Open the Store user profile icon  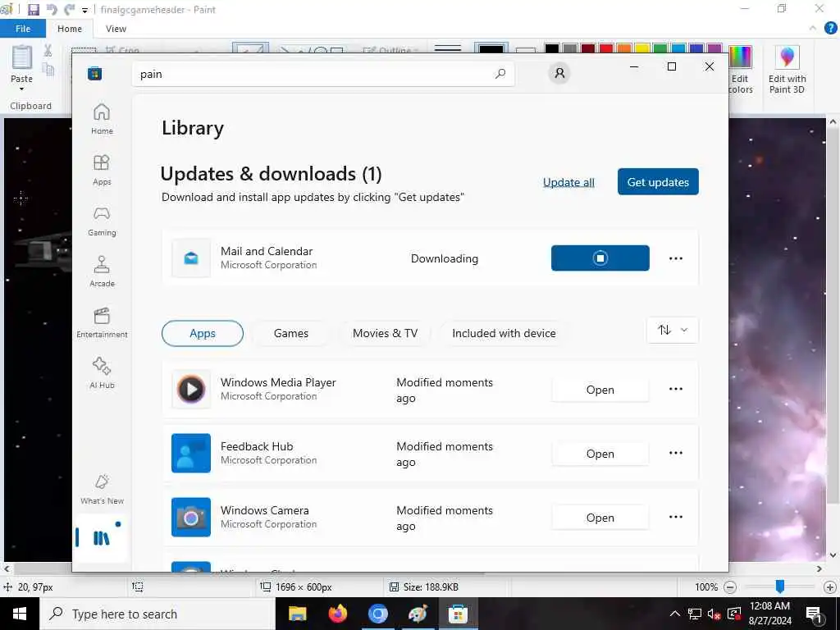click(559, 73)
